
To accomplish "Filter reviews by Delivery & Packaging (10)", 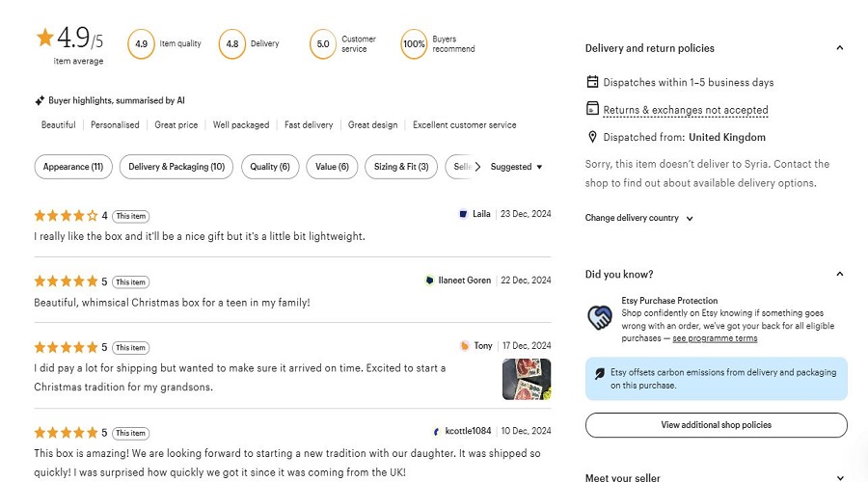I will (176, 167).
